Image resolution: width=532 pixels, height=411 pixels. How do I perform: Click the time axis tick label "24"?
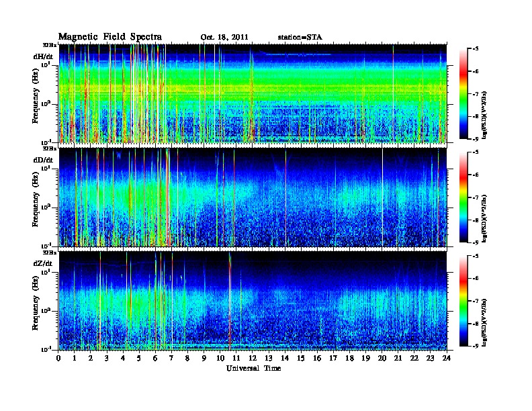tap(447, 358)
